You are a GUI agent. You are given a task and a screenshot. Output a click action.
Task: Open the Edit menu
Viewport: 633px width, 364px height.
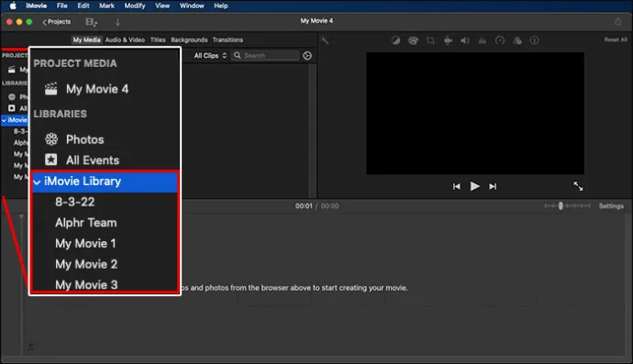pyautogui.click(x=83, y=6)
